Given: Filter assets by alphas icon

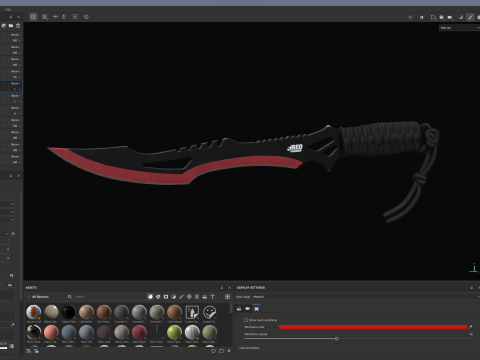Looking at the screenshot, I should tap(189, 297).
